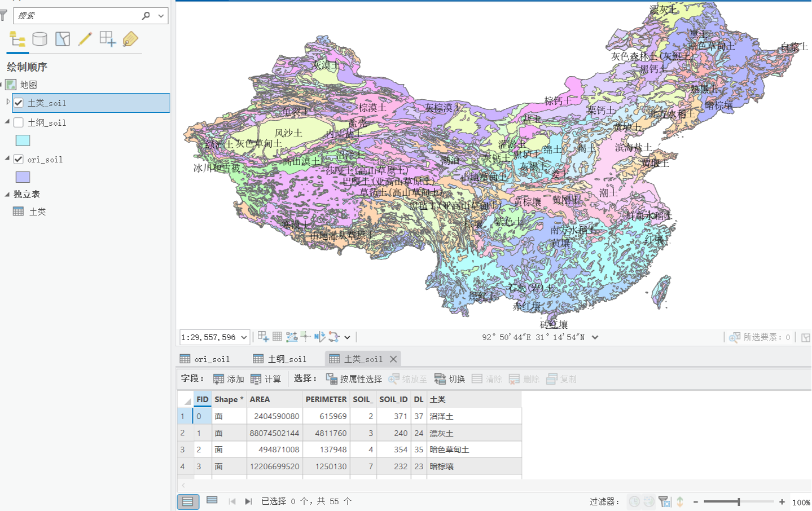Enable the 土纲_soil layer checkbox
The width and height of the screenshot is (812, 511).
coord(19,122)
